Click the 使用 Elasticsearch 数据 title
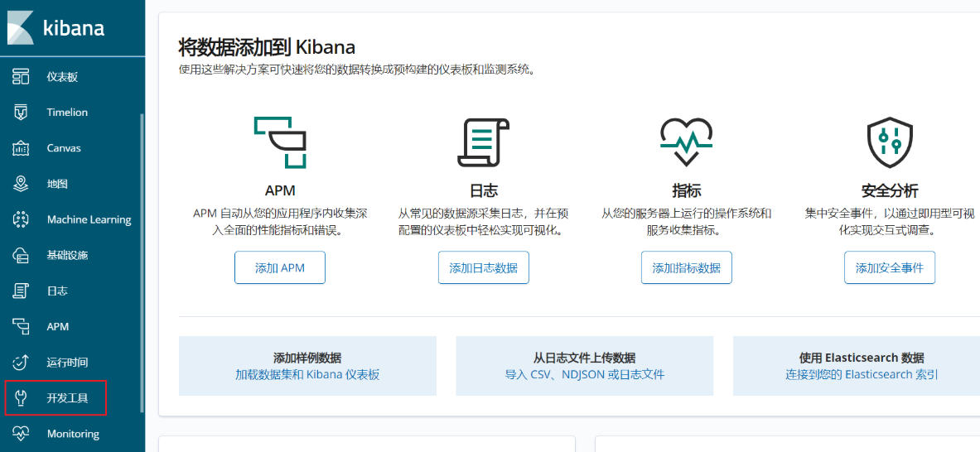980x452 pixels. coord(862,358)
